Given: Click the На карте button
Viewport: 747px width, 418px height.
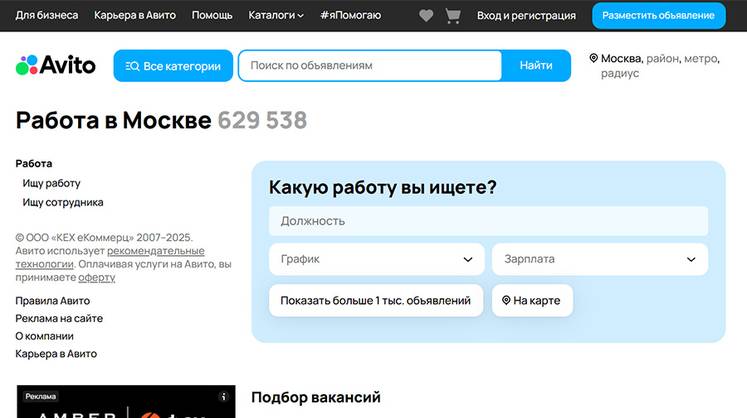Looking at the screenshot, I should (x=532, y=301).
